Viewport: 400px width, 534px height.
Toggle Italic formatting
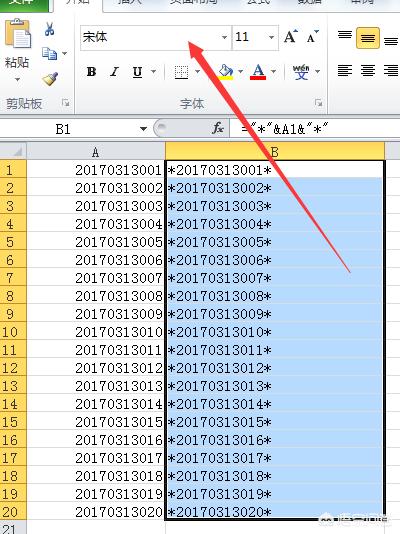(x=114, y=72)
